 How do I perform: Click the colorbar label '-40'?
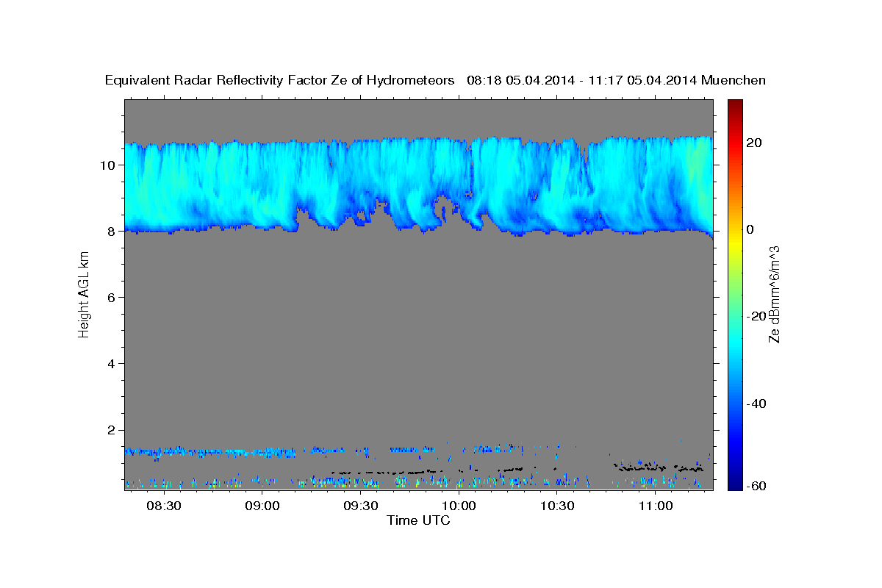(755, 404)
